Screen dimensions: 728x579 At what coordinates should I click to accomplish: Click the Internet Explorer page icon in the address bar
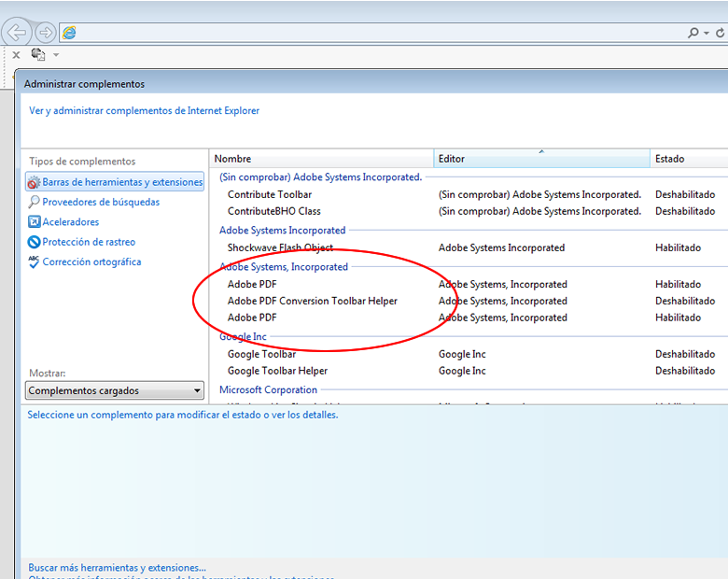click(69, 33)
